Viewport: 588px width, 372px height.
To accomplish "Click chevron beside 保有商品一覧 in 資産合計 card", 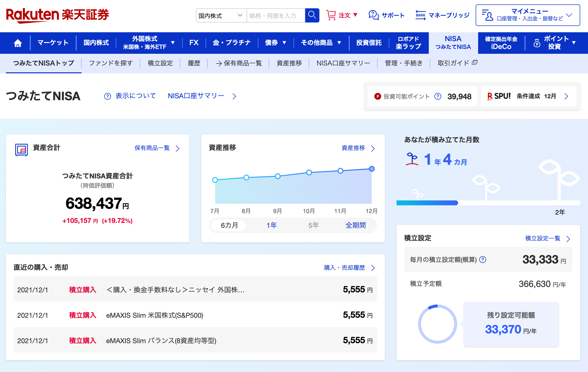I will tap(178, 148).
